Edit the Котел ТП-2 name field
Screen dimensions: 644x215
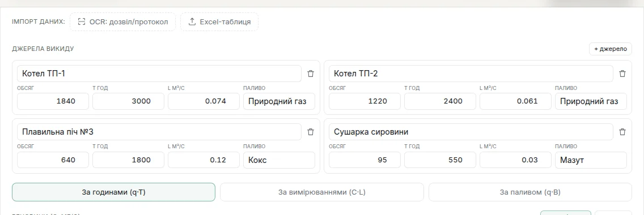(x=471, y=74)
